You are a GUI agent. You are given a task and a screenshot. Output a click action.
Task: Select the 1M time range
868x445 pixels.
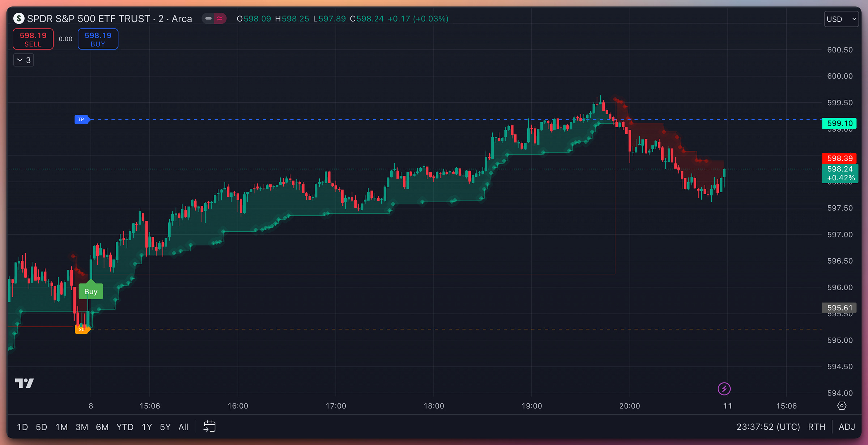61,427
